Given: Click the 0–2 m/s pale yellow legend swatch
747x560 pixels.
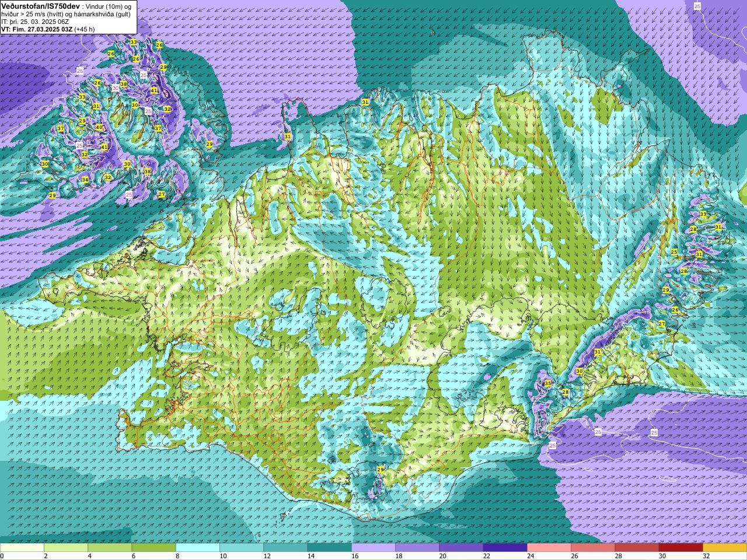Looking at the screenshot, I should [x=22, y=548].
